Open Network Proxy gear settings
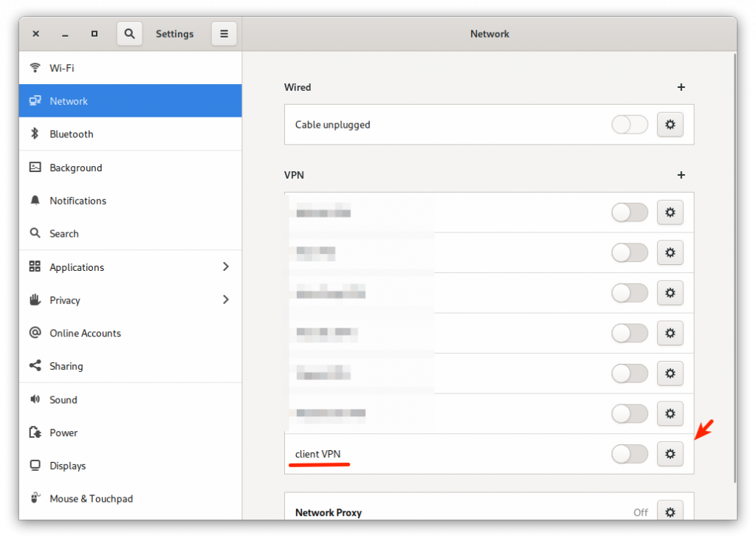Viewport: 756px width, 541px height. pyautogui.click(x=670, y=511)
